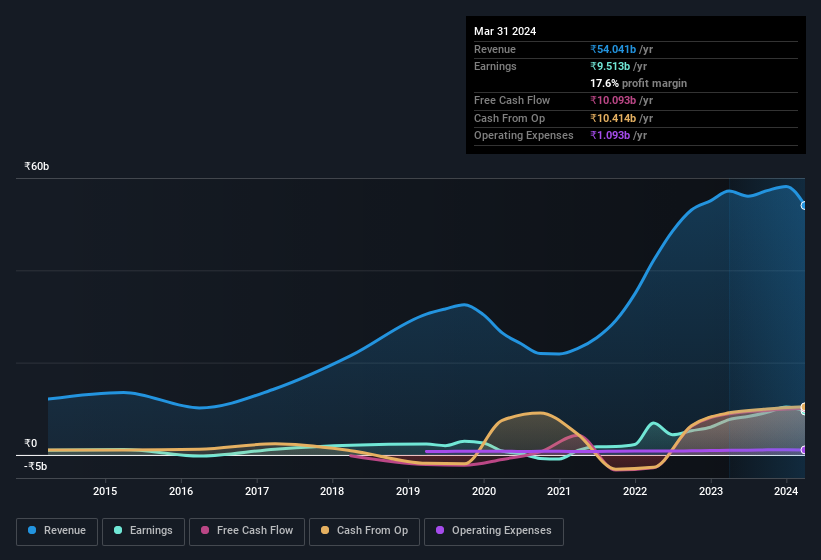Click the Cash From Op end-point marker
This screenshot has width=821, height=560.
coord(804,407)
